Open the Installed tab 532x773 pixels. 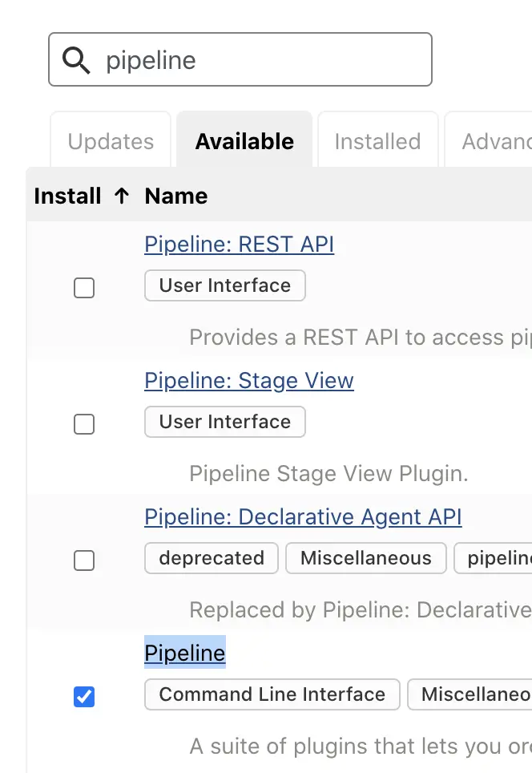(377, 142)
